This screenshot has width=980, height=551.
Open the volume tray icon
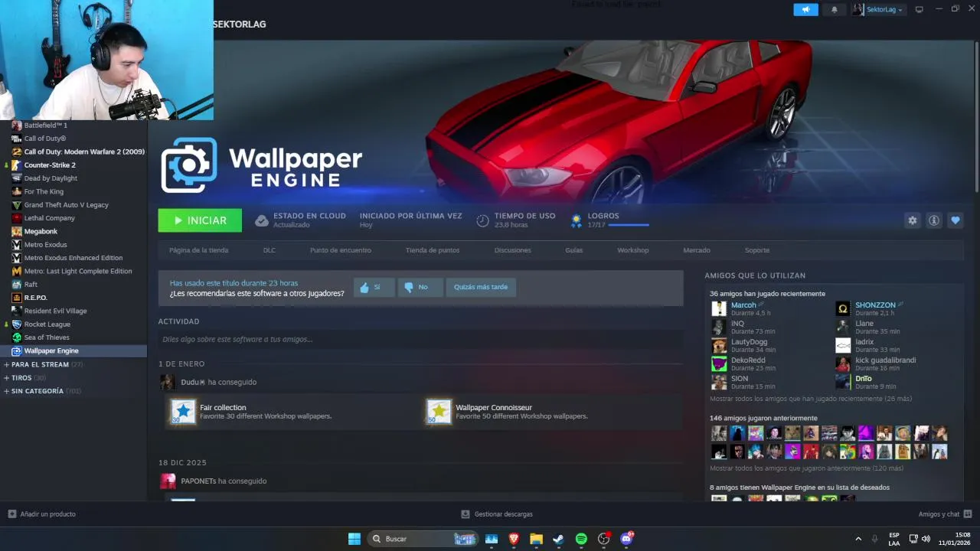[926, 539]
